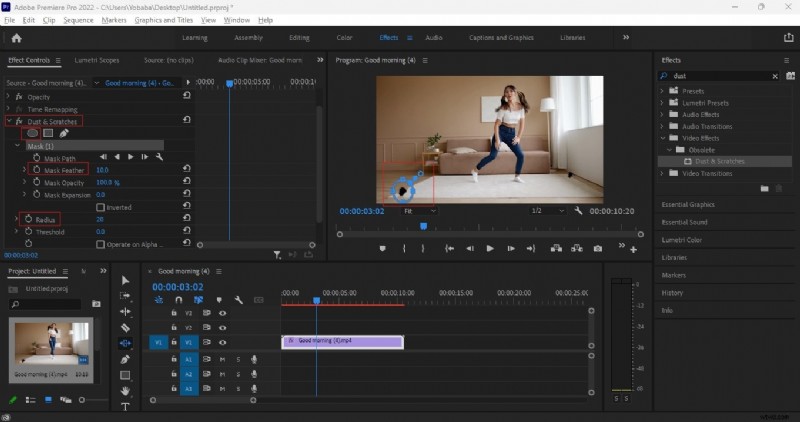Open the Lumetri Scopes tab
This screenshot has height=422, width=800.
pyautogui.click(x=97, y=60)
